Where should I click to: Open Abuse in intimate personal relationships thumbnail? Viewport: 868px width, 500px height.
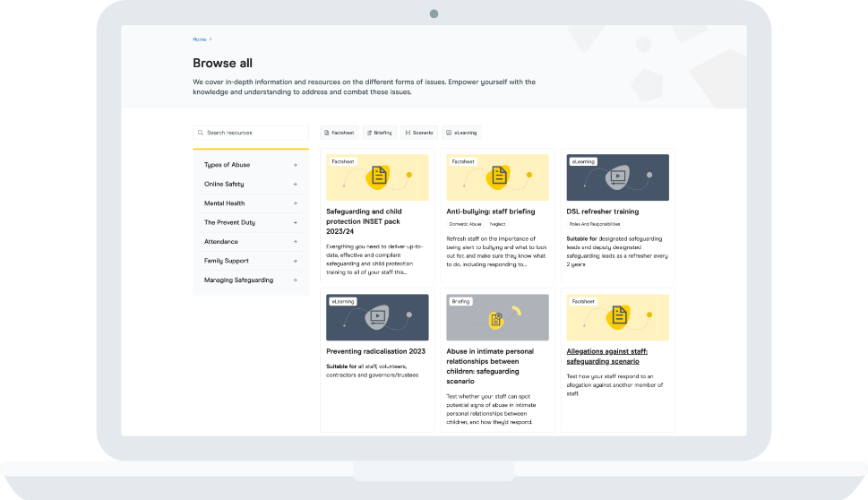497,317
